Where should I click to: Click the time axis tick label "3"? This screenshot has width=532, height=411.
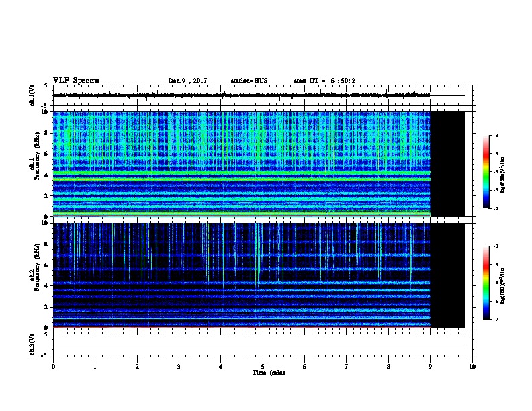179,367
